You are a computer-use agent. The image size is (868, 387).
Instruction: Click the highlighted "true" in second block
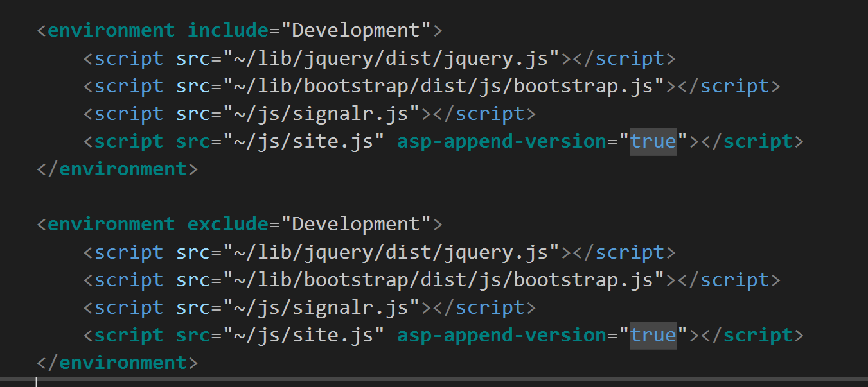[652, 334]
